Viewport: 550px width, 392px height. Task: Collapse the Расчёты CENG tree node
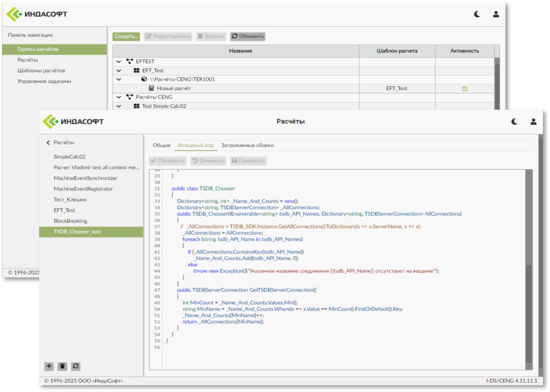(x=118, y=97)
